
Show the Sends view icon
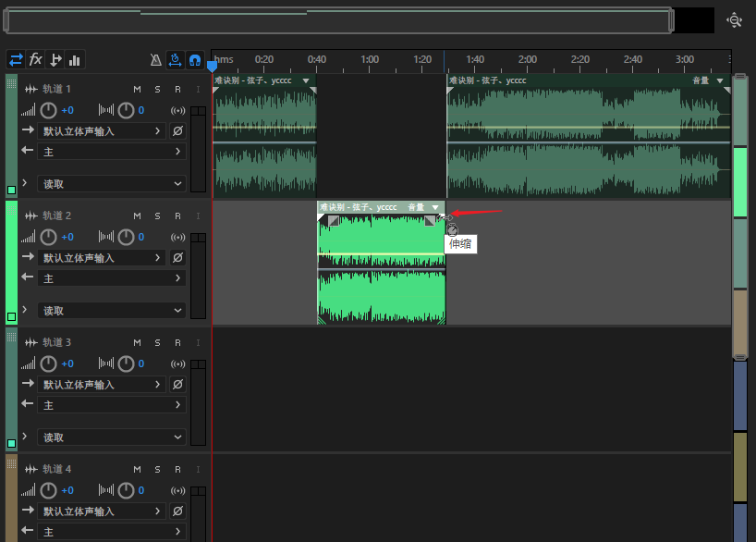pos(55,59)
